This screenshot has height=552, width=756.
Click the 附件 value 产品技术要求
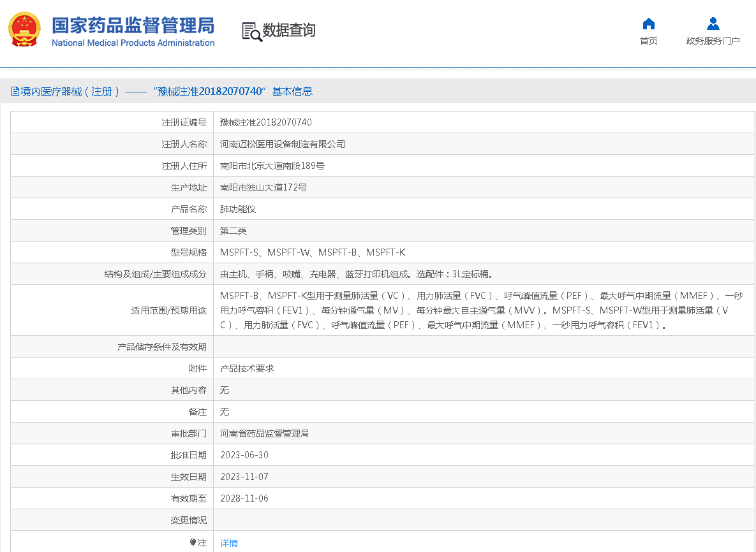coord(247,368)
